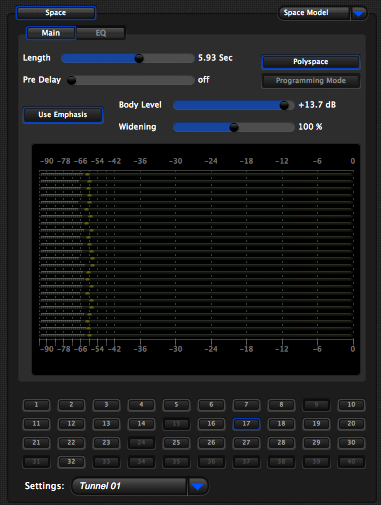The height and width of the screenshot is (505, 381).
Task: Select preset slot 23
Action: pyautogui.click(x=106, y=443)
